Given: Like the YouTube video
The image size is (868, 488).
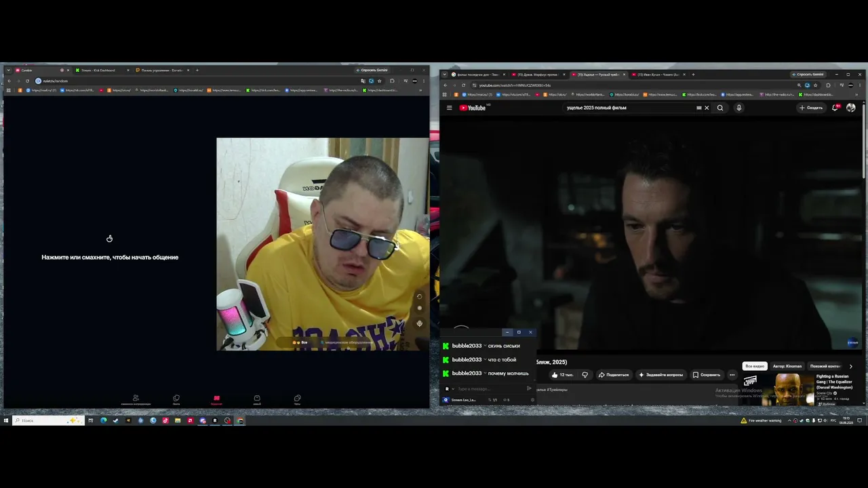Looking at the screenshot, I should click(x=563, y=375).
